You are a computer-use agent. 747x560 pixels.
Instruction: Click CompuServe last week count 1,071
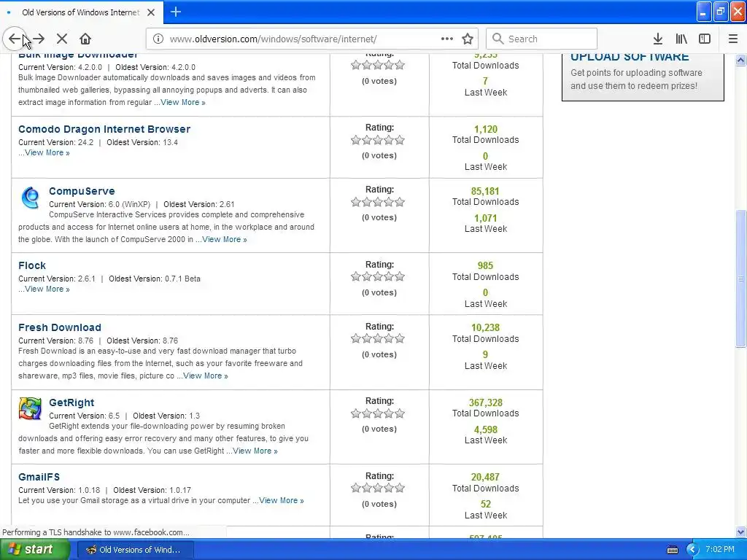click(x=485, y=218)
